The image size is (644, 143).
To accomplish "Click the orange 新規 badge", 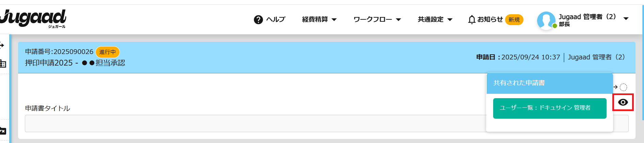I will (x=514, y=20).
